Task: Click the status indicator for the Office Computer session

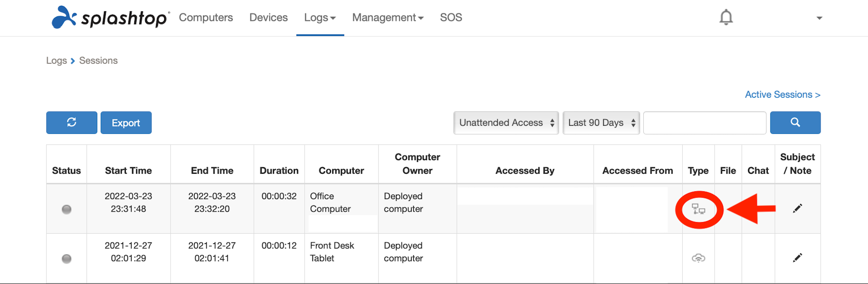Action: point(66,209)
